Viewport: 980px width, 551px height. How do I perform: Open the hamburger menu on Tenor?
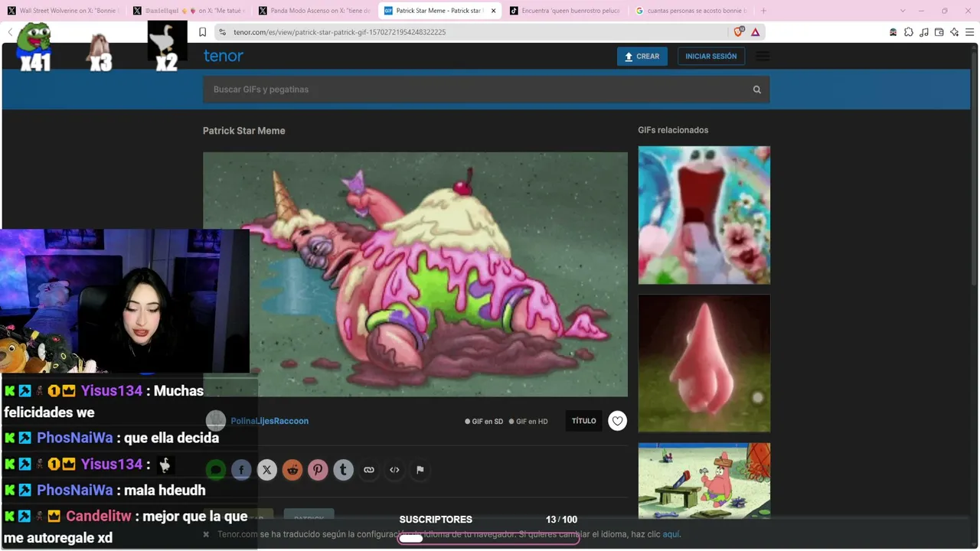click(x=763, y=56)
